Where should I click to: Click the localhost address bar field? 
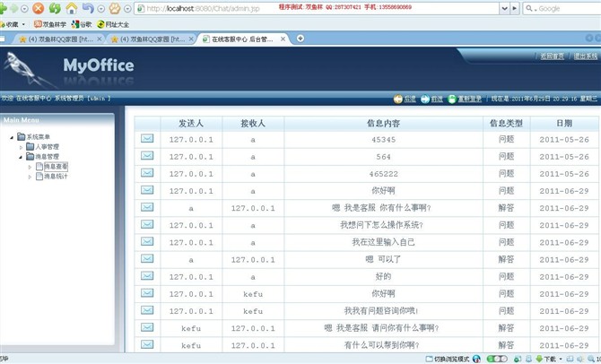318,8
